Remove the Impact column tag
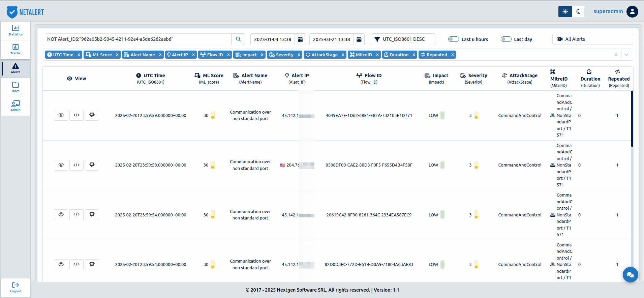 point(262,55)
